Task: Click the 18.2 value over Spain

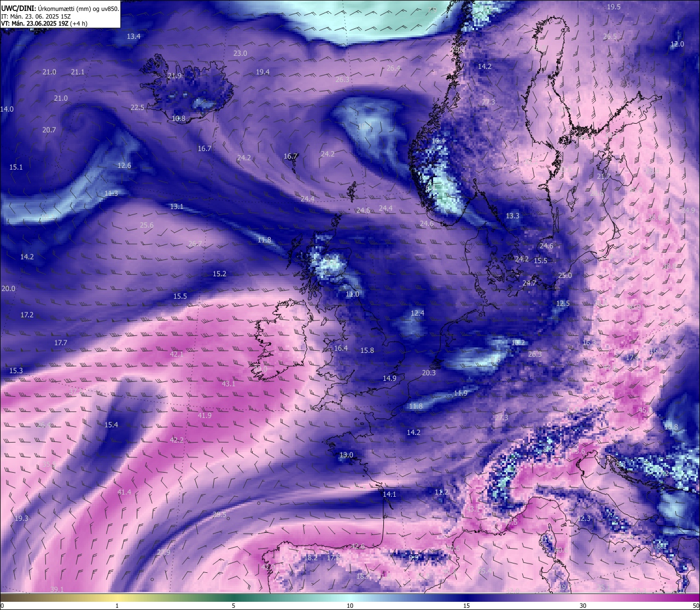Action: [x=311, y=557]
